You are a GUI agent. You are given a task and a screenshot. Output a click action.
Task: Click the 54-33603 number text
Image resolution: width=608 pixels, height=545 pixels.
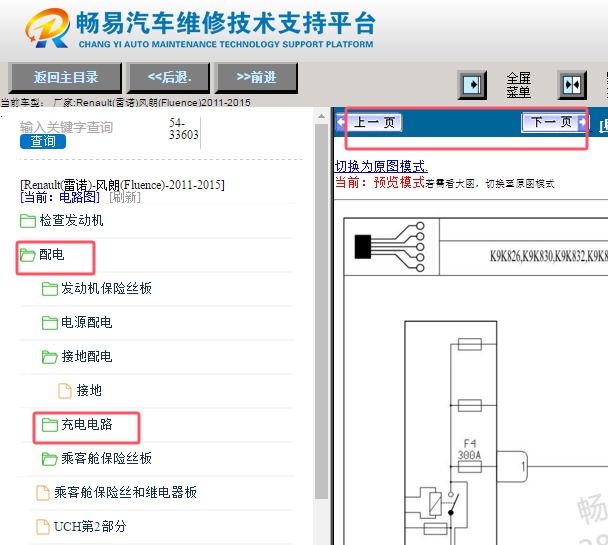pos(184,129)
